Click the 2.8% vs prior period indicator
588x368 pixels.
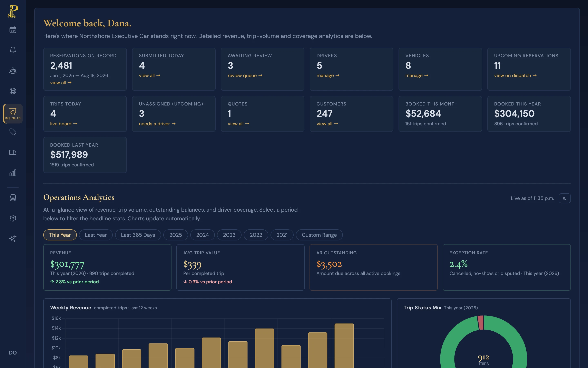[x=74, y=282]
